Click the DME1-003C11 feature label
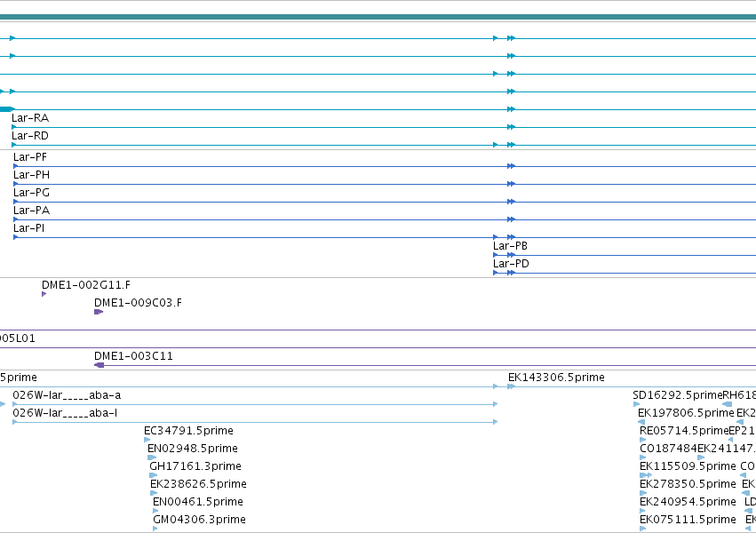Screen dimensions: 756x533 tap(133, 356)
